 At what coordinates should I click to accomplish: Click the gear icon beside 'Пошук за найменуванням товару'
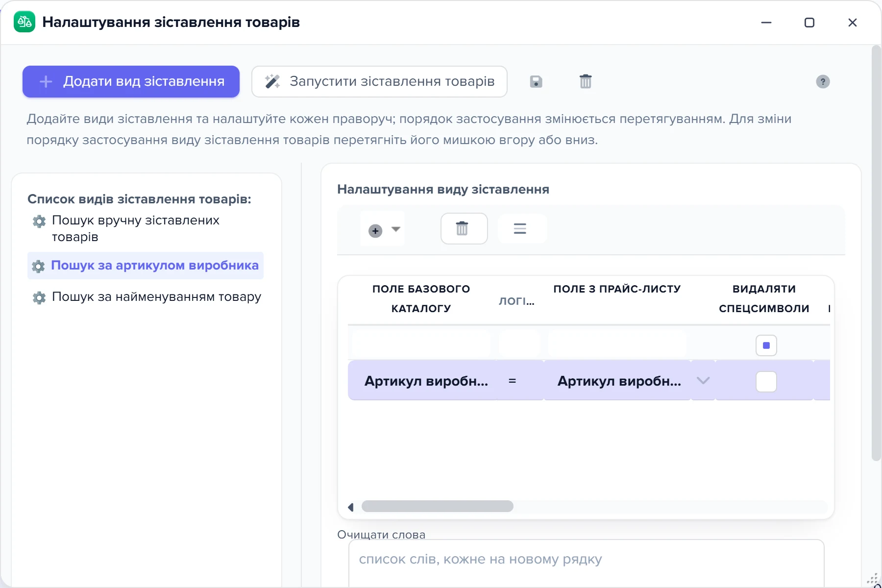point(39,297)
